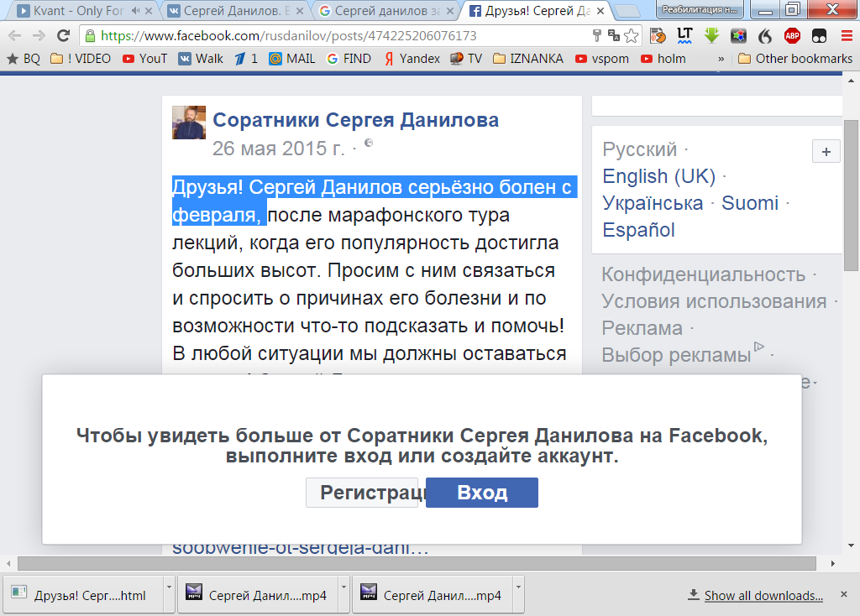Click the plus button for more languages
Screen dimensions: 860x616
(826, 152)
